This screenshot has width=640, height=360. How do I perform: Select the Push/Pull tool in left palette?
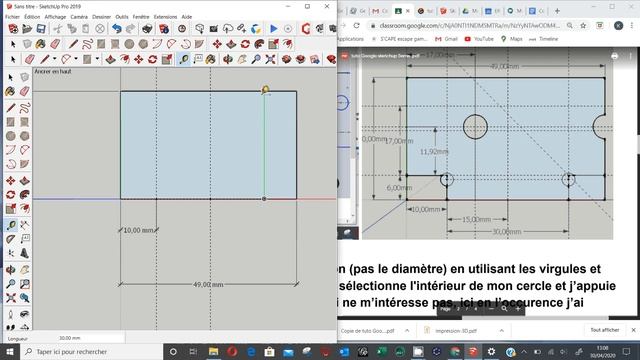click(x=24, y=180)
